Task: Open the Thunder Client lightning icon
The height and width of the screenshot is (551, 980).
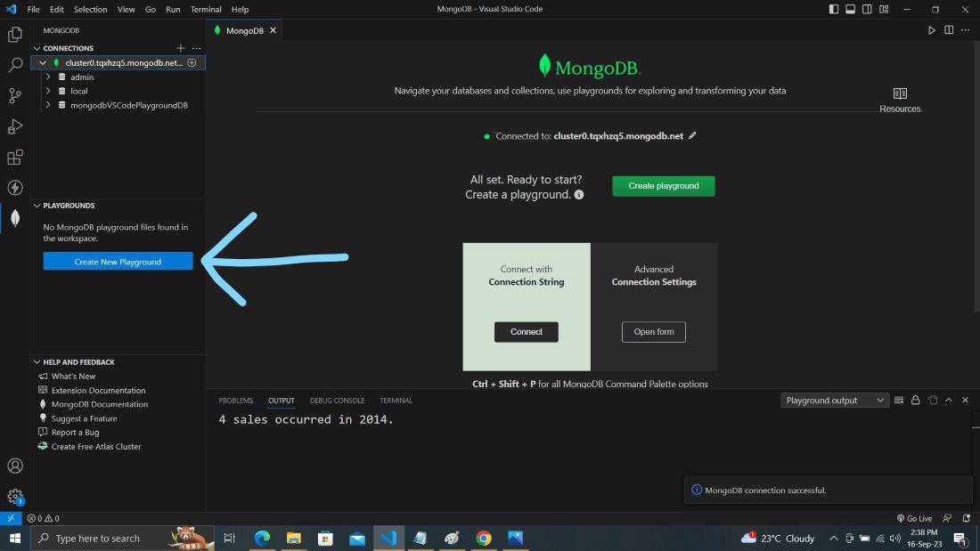Action: (15, 188)
